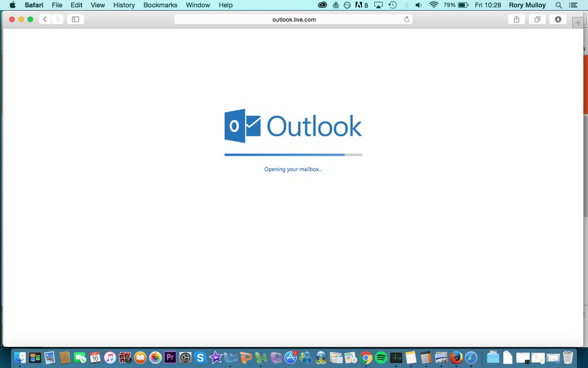
Task: Open Google Chrome in the Dock
Action: point(366,357)
